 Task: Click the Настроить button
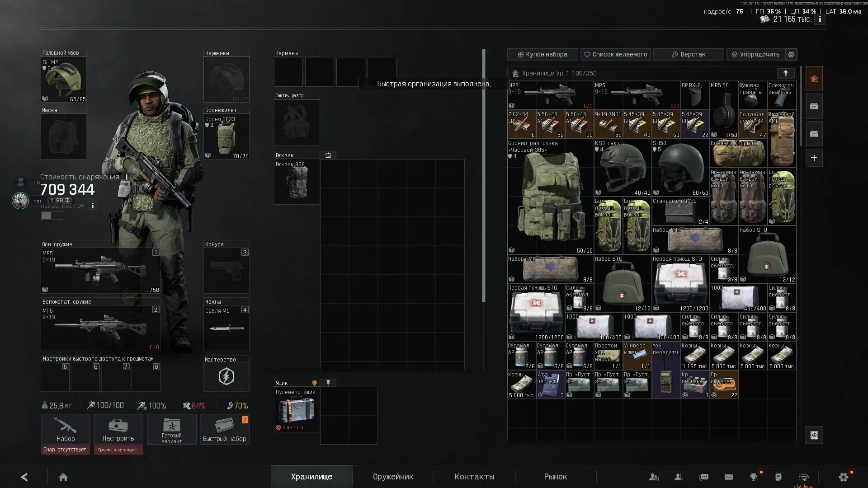click(x=118, y=430)
